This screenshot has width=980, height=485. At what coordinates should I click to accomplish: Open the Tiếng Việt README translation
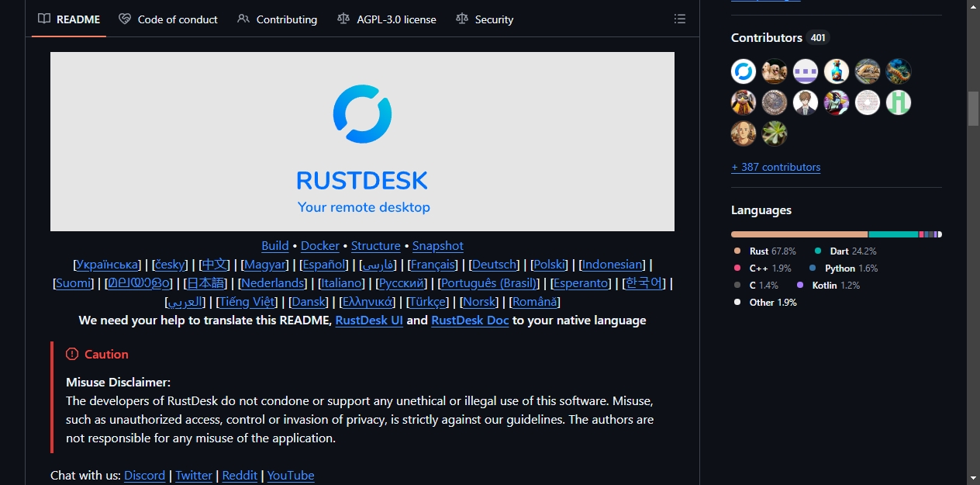click(x=247, y=301)
